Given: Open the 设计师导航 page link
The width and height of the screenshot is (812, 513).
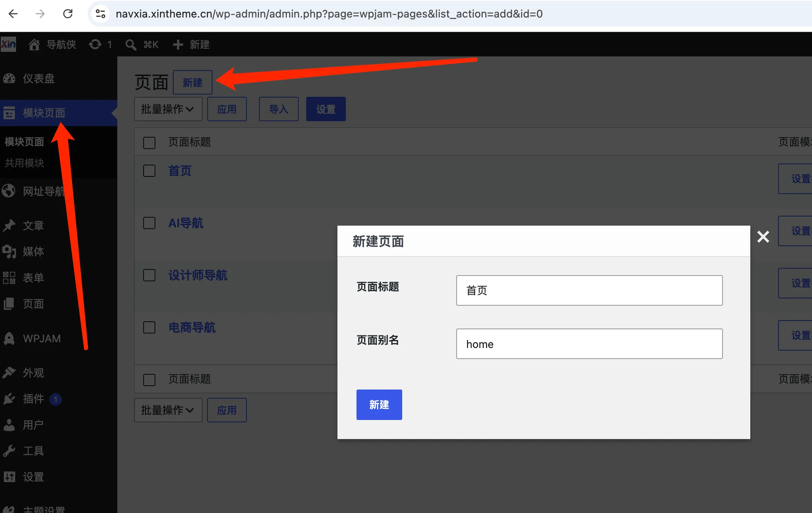Looking at the screenshot, I should click(x=198, y=275).
